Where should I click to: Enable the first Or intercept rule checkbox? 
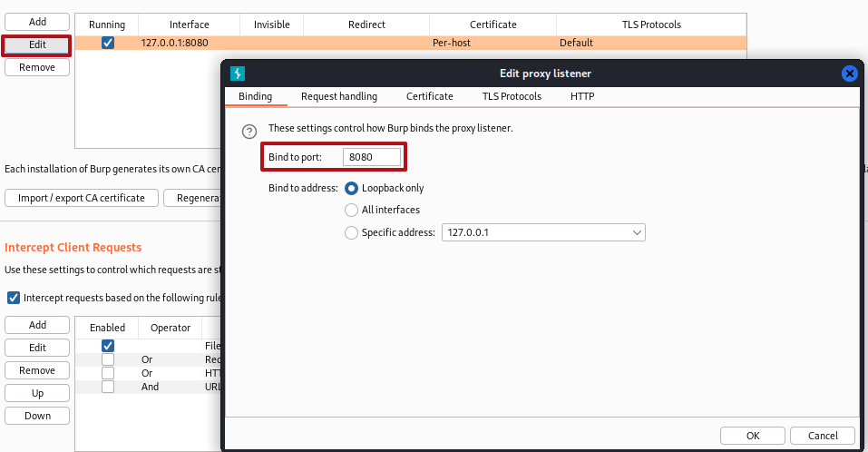click(x=108, y=359)
